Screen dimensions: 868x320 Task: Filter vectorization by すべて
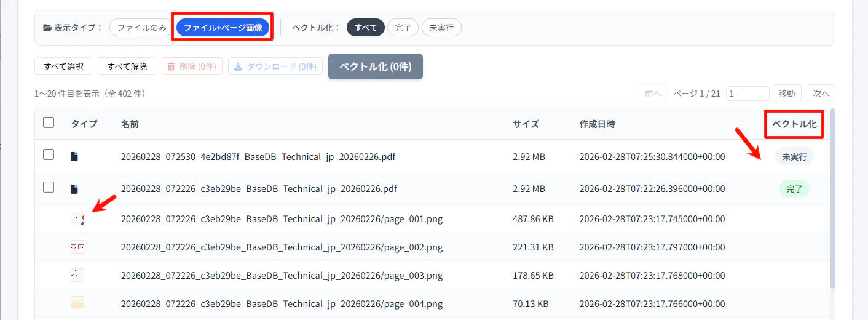(366, 28)
